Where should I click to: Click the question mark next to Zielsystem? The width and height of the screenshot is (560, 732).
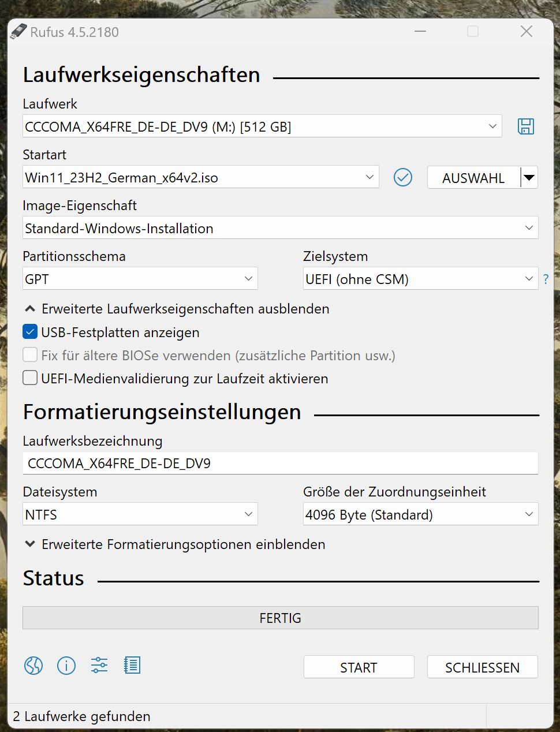point(546,279)
